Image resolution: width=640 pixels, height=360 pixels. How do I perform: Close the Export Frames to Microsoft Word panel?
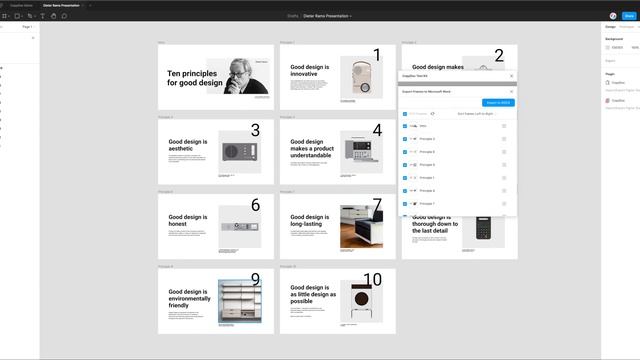(511, 91)
